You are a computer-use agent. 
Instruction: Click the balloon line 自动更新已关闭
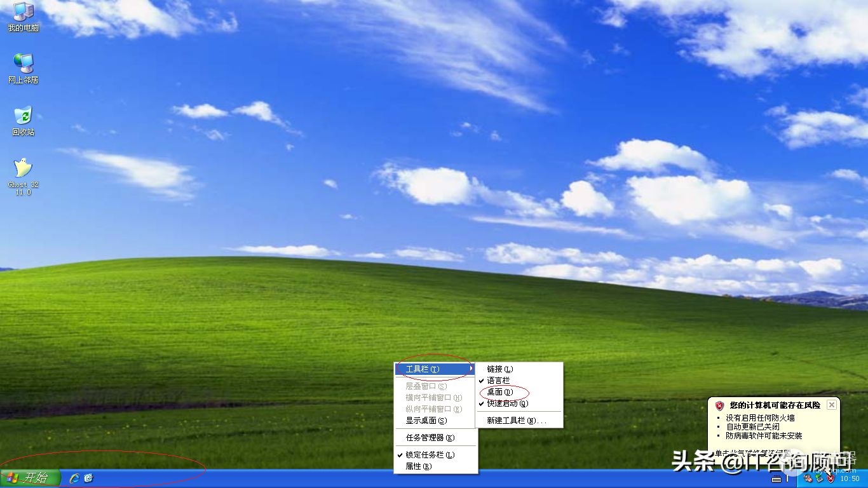[x=752, y=427]
